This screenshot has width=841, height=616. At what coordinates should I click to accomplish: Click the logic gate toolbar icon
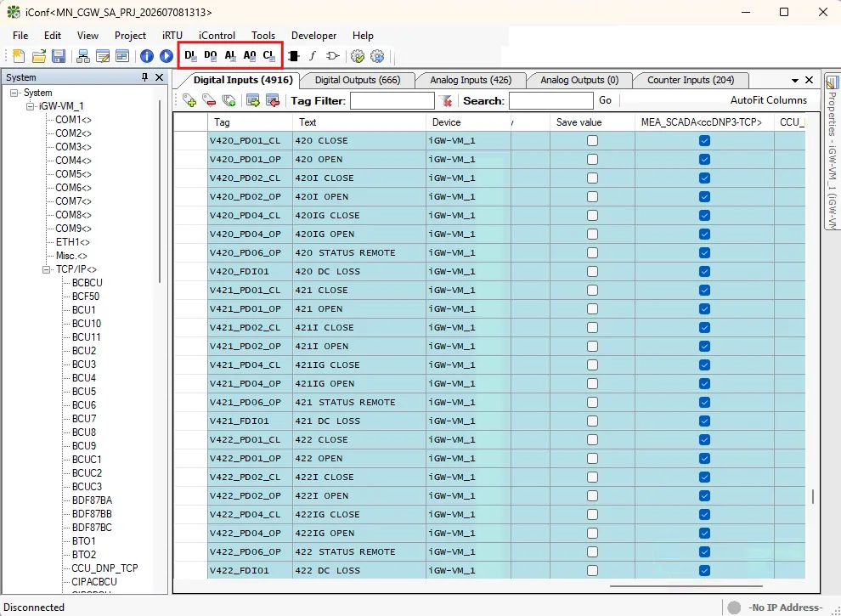coord(332,56)
